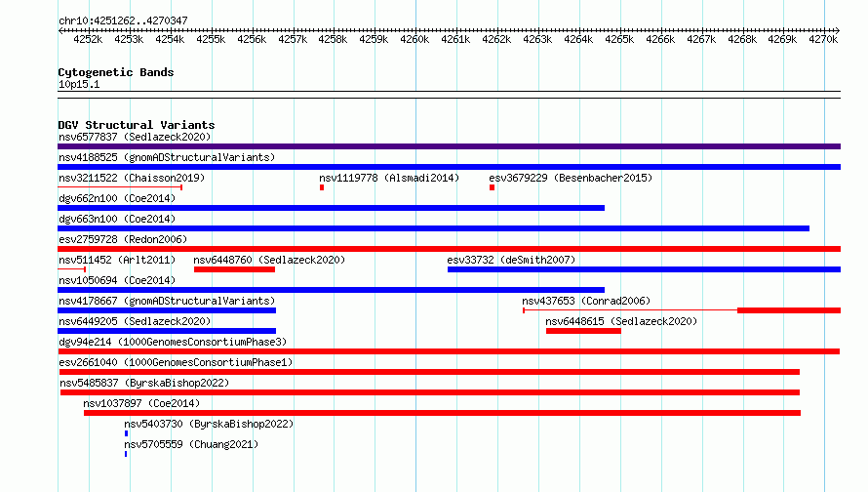Open esv2759728 (Redon2006) label

coord(123,239)
